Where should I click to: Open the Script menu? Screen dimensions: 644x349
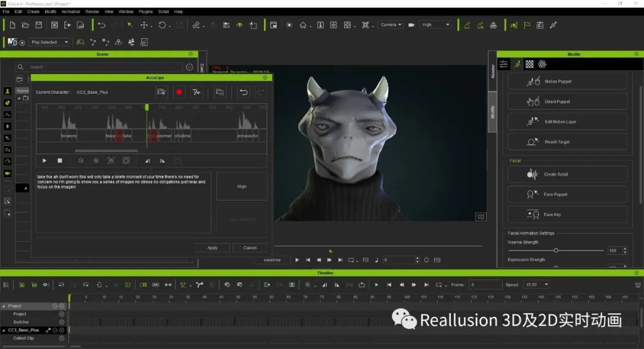point(163,11)
